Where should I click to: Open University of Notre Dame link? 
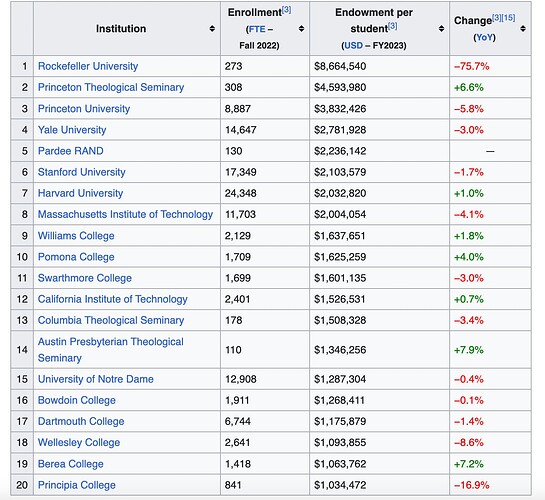[x=96, y=379]
